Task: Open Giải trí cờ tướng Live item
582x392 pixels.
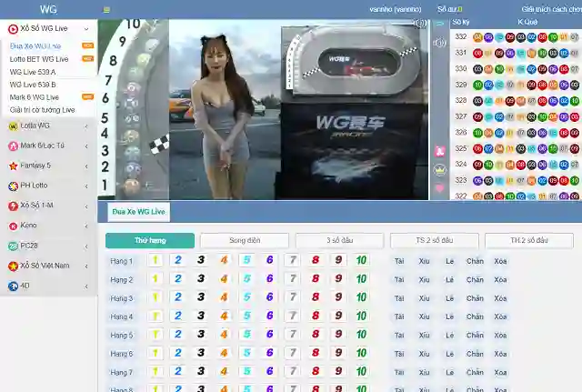Action: [43, 110]
